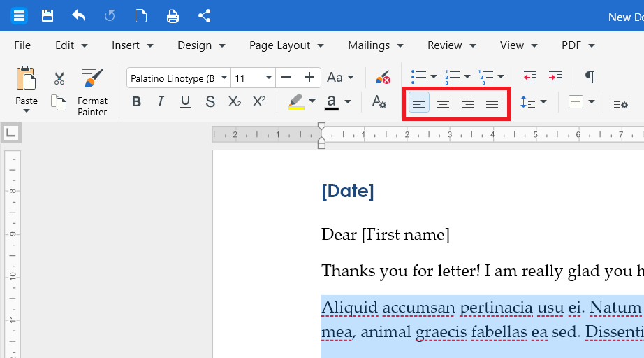The height and width of the screenshot is (358, 644).
Task: Toggle show paragraph marks pilcrow
Action: pyautogui.click(x=590, y=78)
